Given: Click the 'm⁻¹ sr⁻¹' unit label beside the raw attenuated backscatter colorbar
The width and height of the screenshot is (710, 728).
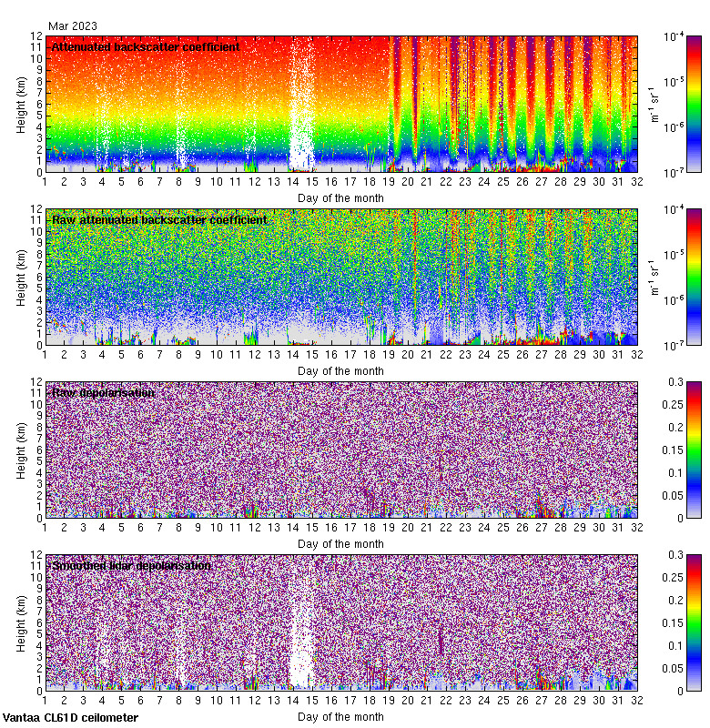Looking at the screenshot, I should point(654,278).
